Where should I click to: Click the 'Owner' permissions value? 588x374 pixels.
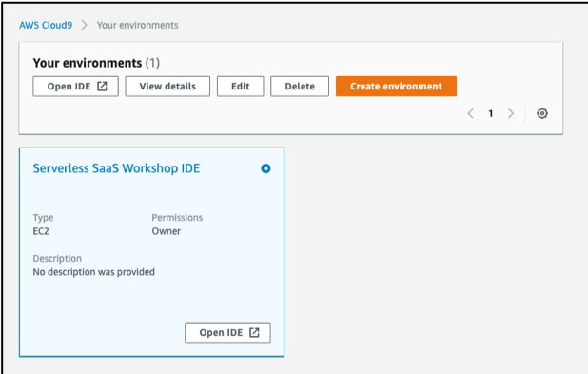pos(167,231)
